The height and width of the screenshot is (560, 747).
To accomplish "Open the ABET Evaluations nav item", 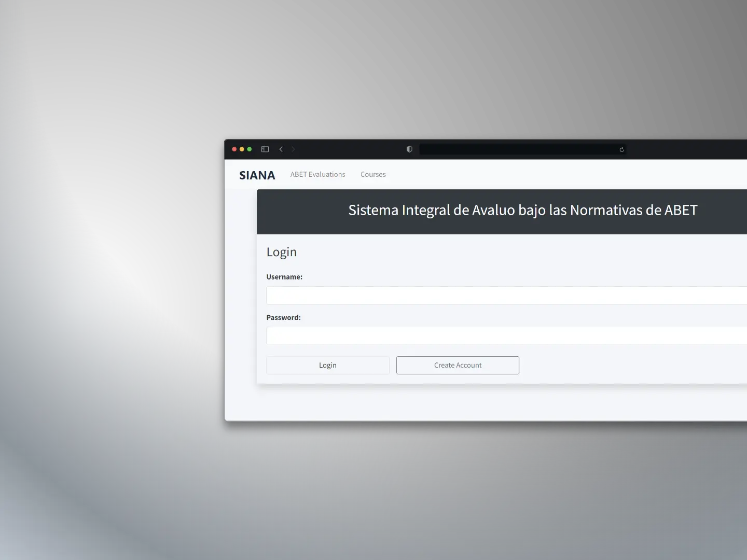I will point(317,175).
